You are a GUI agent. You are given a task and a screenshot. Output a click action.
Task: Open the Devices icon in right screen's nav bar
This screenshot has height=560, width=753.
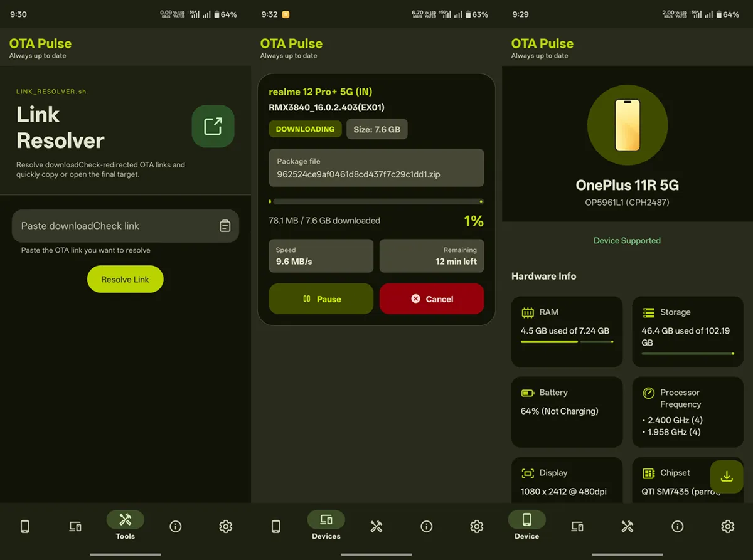577,526
